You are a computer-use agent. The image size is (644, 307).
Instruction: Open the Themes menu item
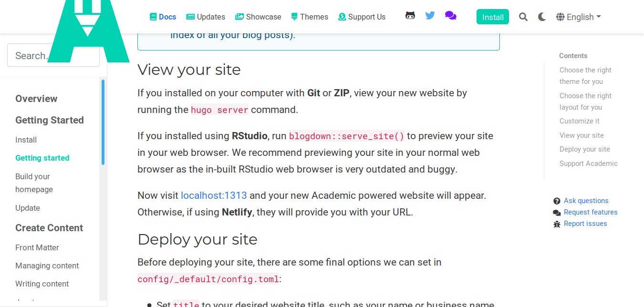coord(310,17)
